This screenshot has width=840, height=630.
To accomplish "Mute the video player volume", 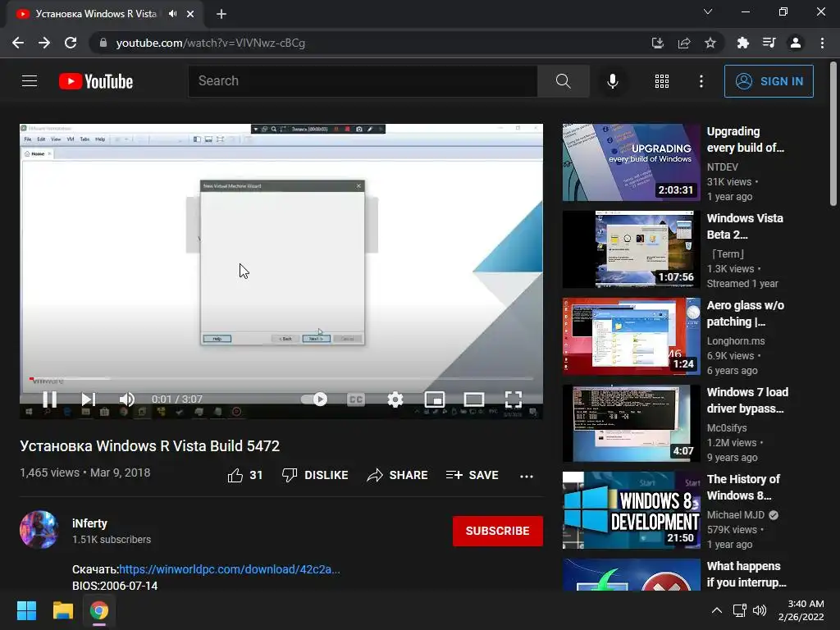I will (127, 399).
